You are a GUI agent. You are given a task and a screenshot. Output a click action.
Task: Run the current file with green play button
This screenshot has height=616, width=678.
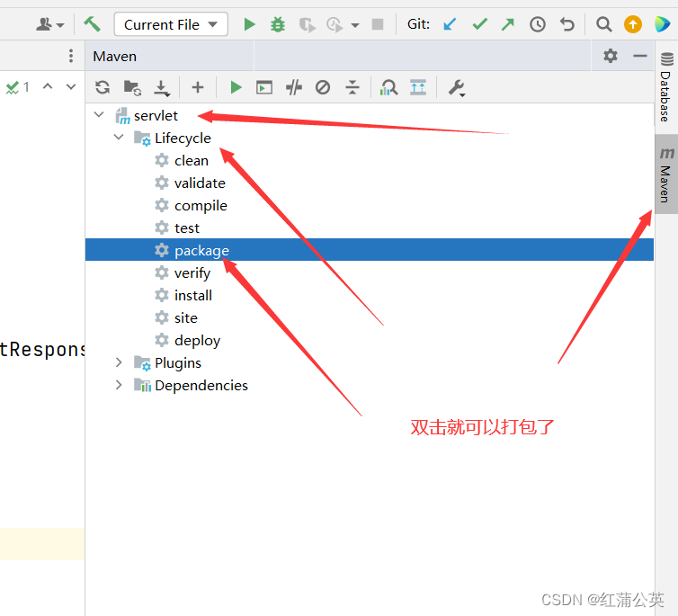249,24
